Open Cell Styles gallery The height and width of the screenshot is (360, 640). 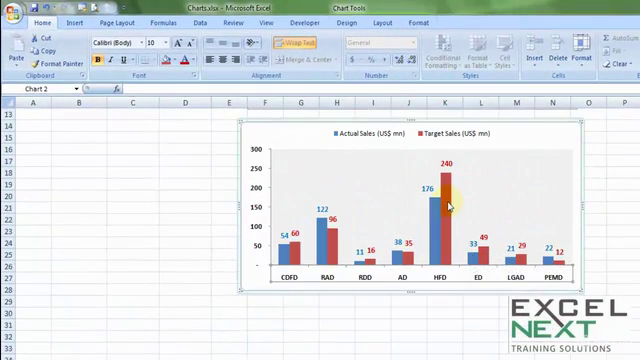[505, 51]
